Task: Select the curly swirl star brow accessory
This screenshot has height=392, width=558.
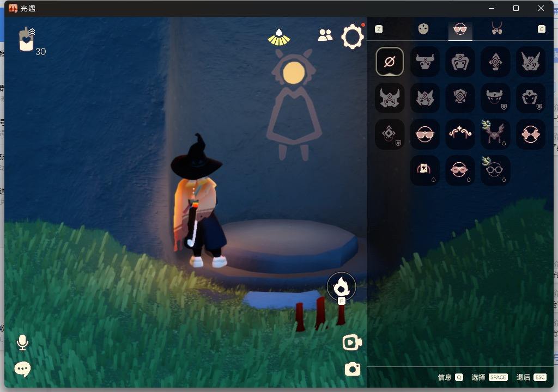Action: click(x=460, y=134)
